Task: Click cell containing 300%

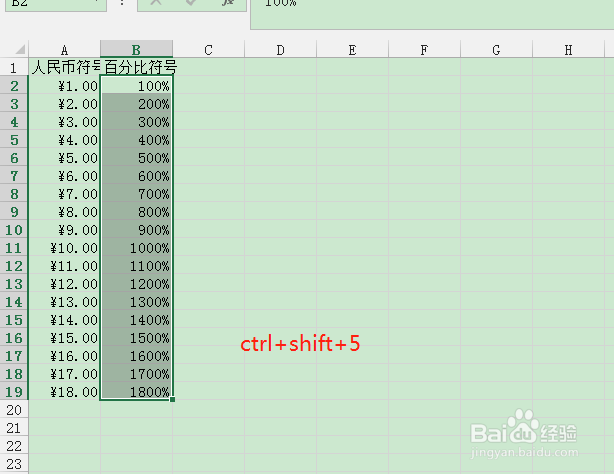Action: pyautogui.click(x=136, y=121)
